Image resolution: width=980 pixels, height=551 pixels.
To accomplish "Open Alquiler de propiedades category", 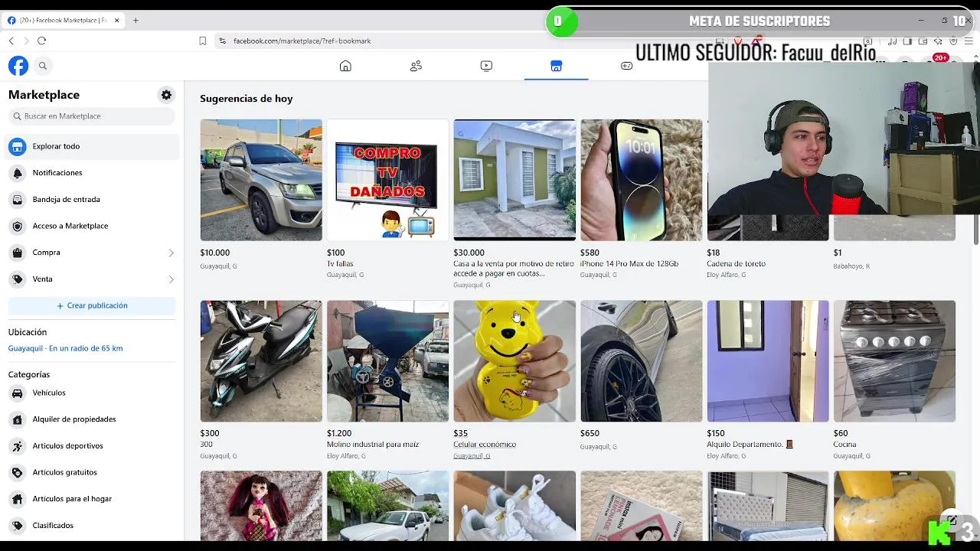I will (92, 419).
